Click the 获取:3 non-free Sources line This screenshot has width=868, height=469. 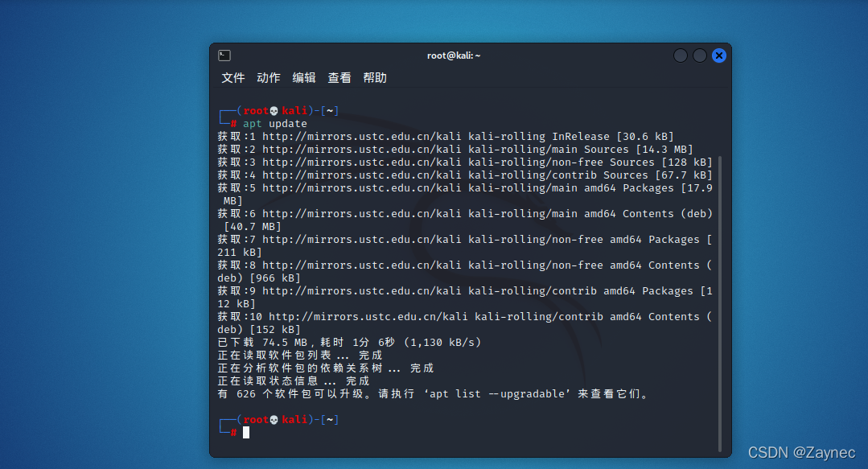[465, 163]
